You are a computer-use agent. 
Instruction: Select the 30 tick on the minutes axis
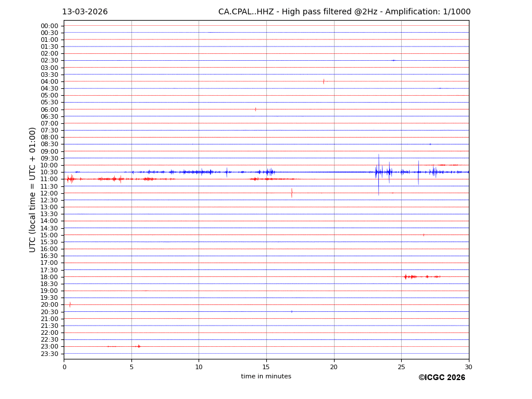468,367
